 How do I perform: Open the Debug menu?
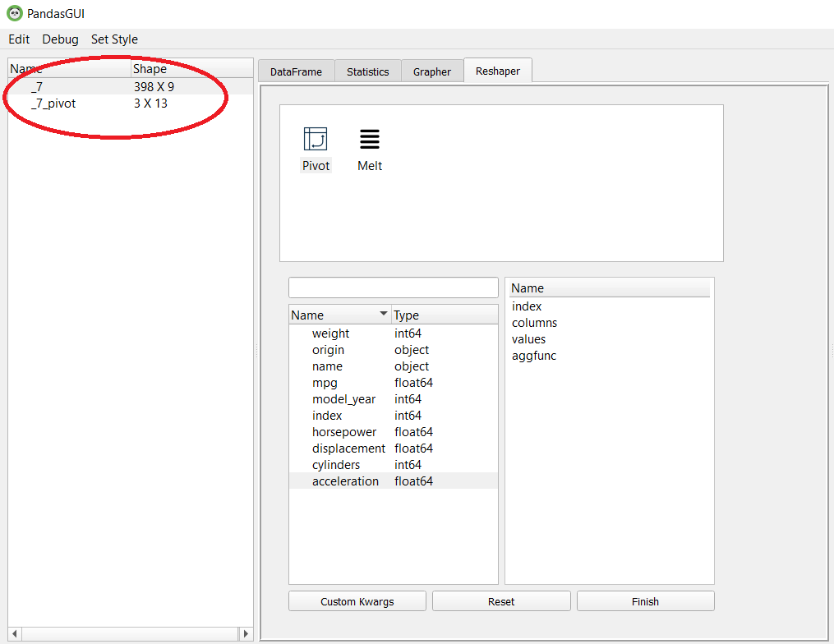[60, 39]
